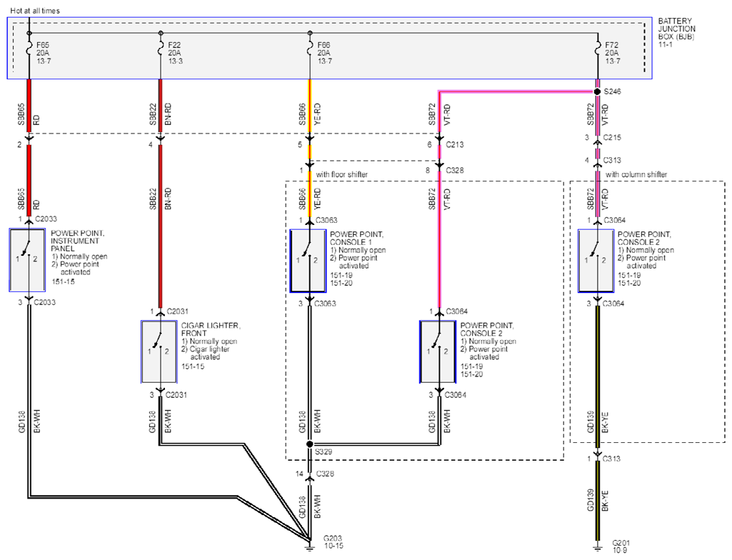Select the Console 1 power point switch symbol
This screenshot has width=732, height=560.
click(308, 261)
